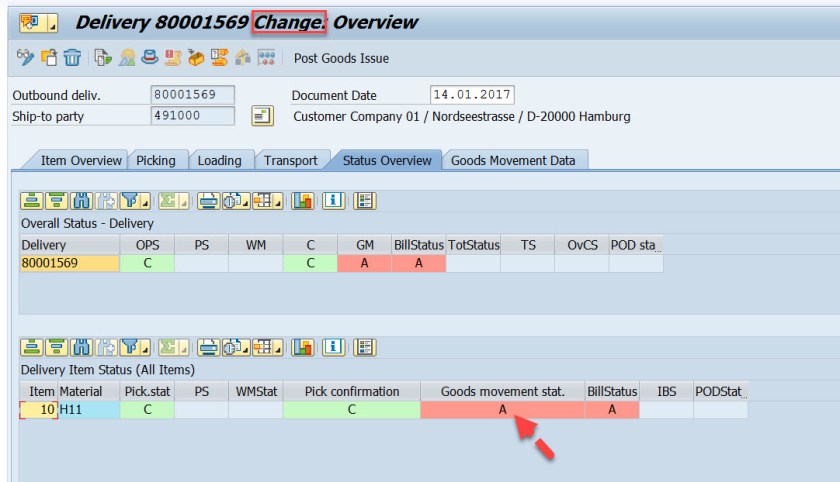840x482 pixels.
Task: Click material H11 cell
Action: (89, 410)
